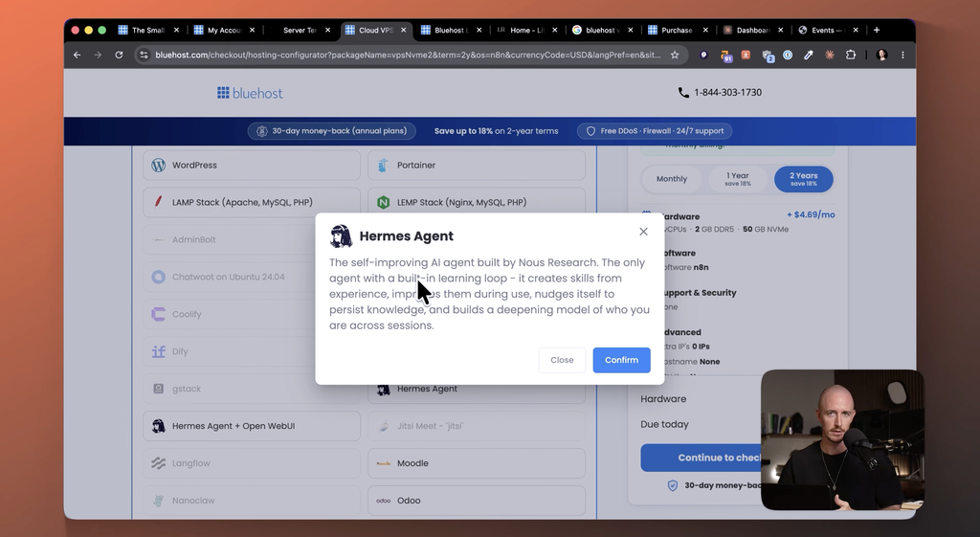980x537 pixels.
Task: Choose the 1 Year billing term
Action: point(738,179)
